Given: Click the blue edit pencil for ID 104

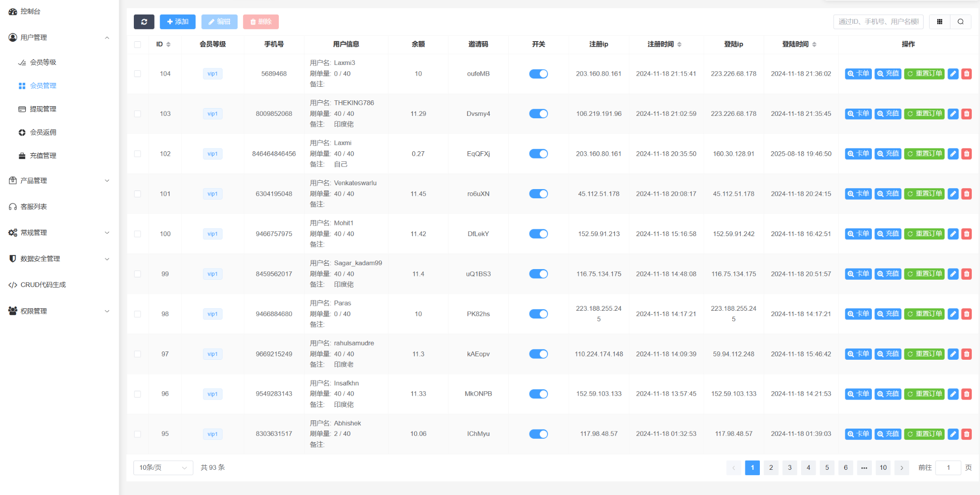Looking at the screenshot, I should point(953,74).
